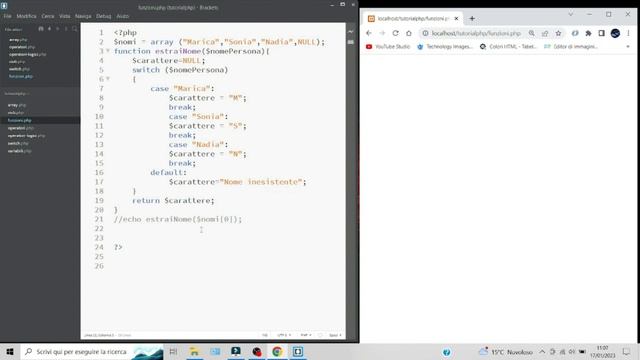
Task: Open UTF-8 encoding dropdown in status bar
Action: pos(284,335)
